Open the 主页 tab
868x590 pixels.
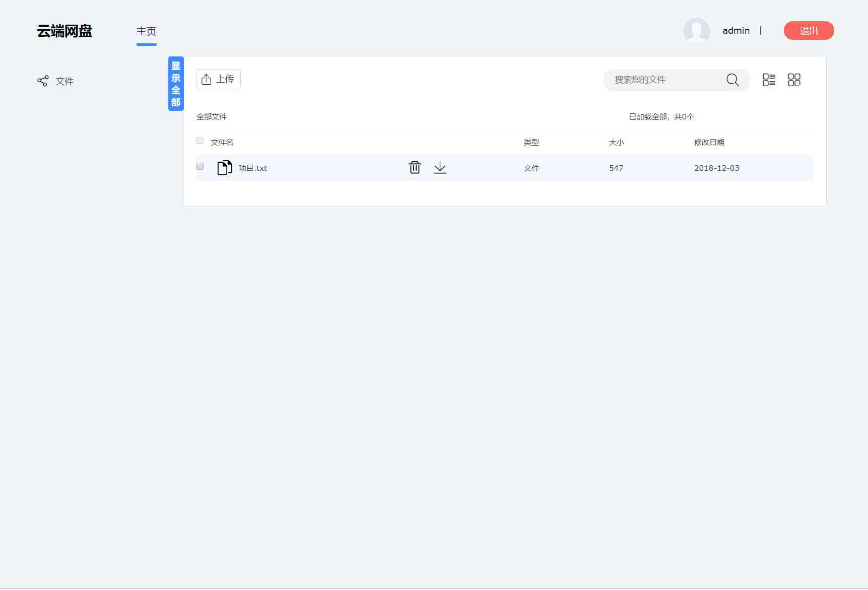pyautogui.click(x=146, y=31)
